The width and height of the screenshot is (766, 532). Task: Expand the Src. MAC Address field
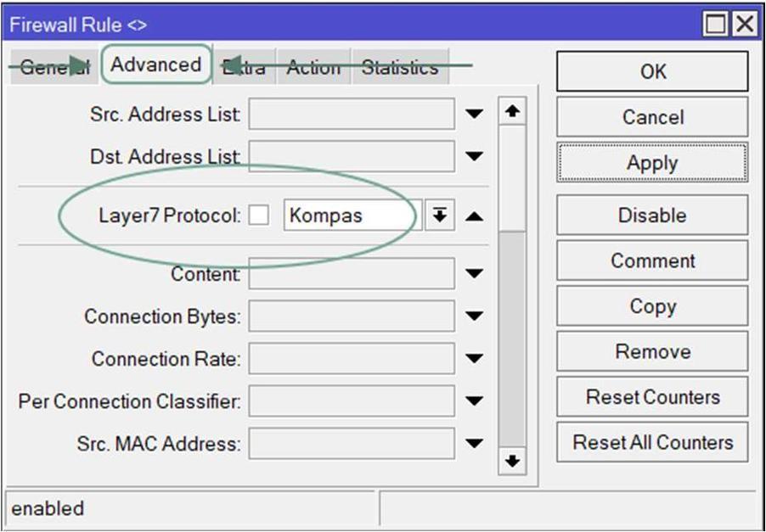click(474, 443)
